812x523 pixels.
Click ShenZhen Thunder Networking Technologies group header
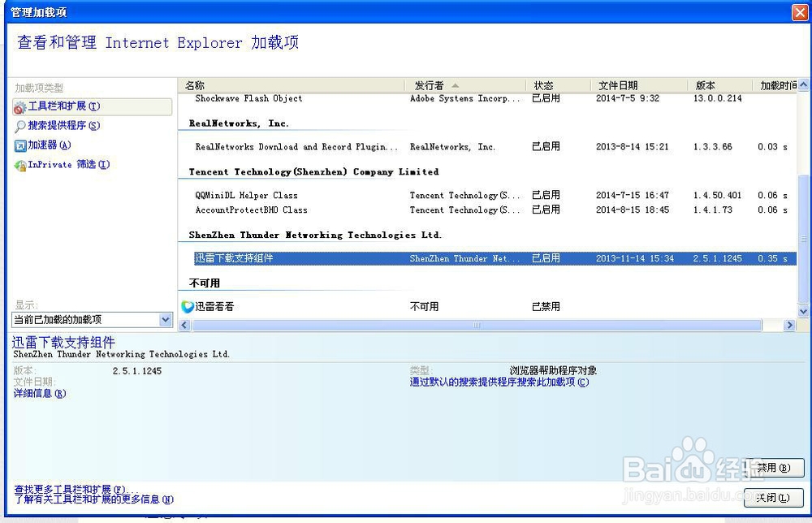[315, 235]
